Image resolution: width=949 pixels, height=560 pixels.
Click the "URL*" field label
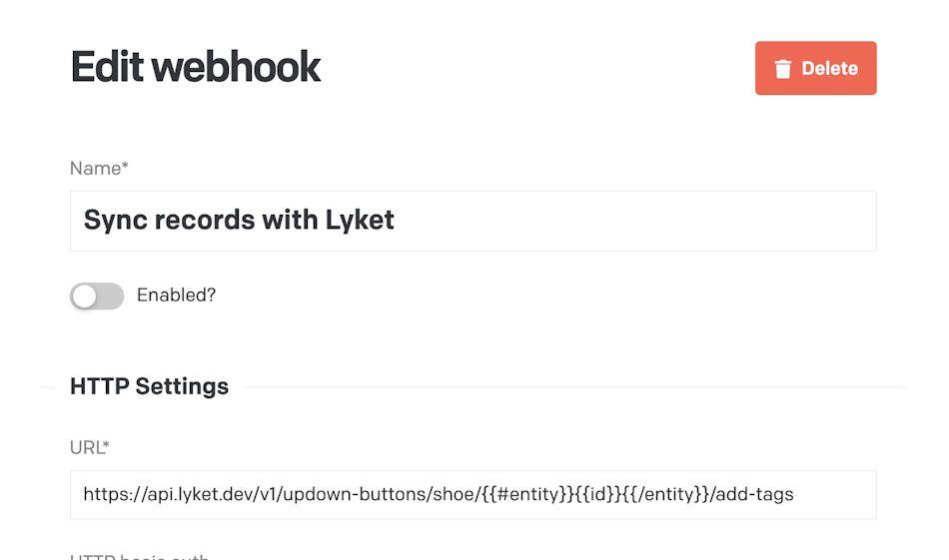[x=90, y=447]
